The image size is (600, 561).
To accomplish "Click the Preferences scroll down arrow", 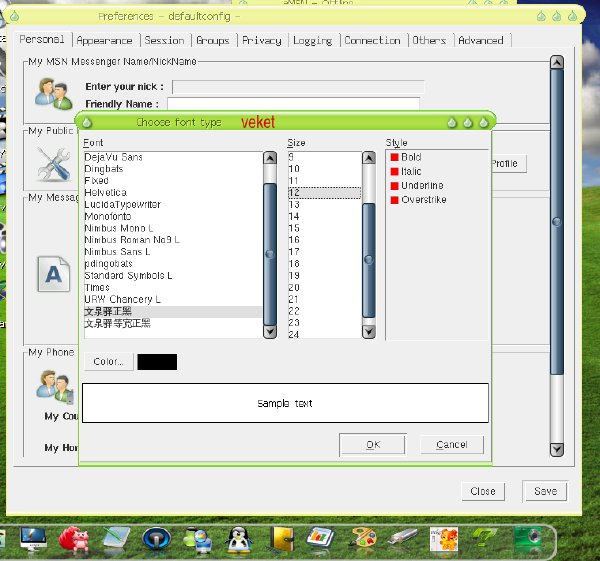I will point(557,450).
